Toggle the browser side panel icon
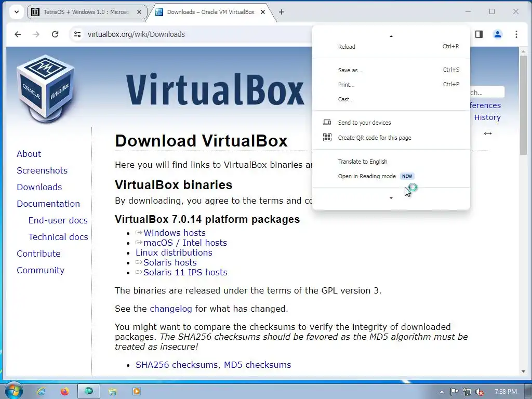This screenshot has width=532, height=399. pyautogui.click(x=478, y=34)
